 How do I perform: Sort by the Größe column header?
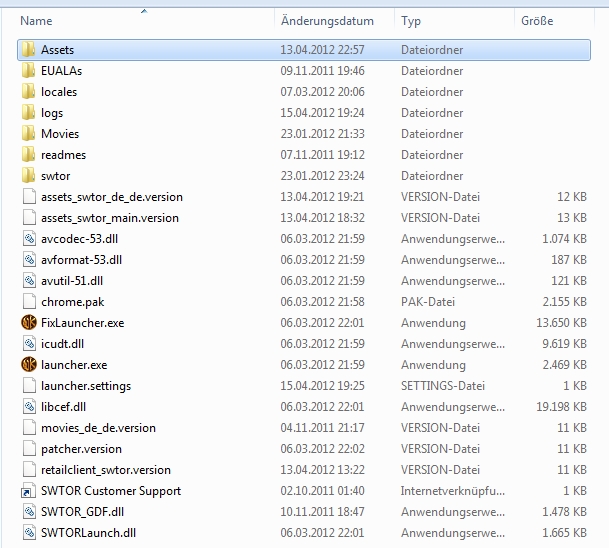(537, 21)
